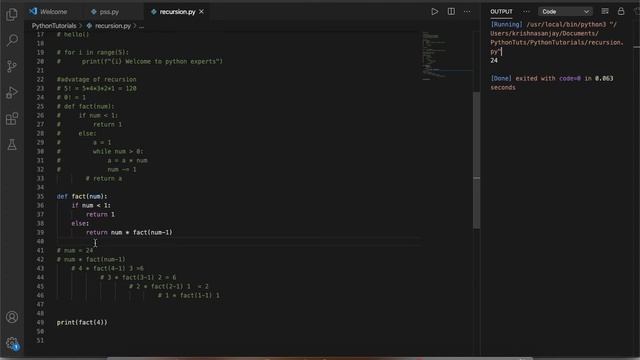Click line number 40 in the gutter
640x360 pixels.
[x=40, y=241]
